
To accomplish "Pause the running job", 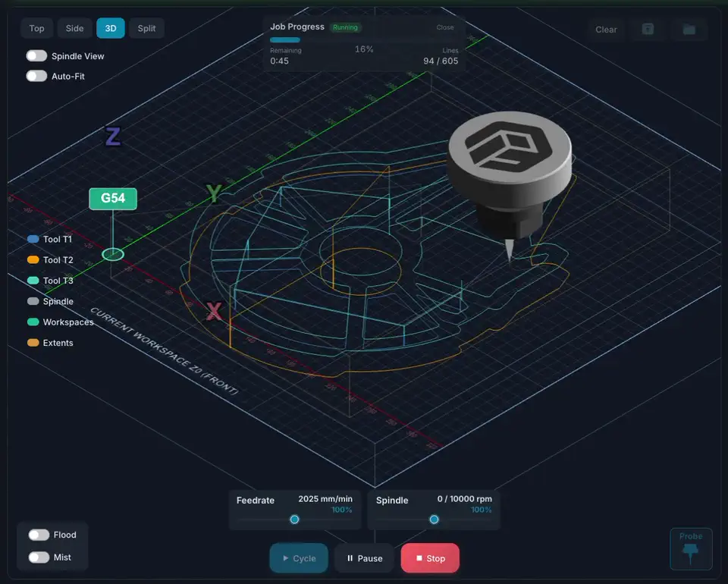I will 365,558.
